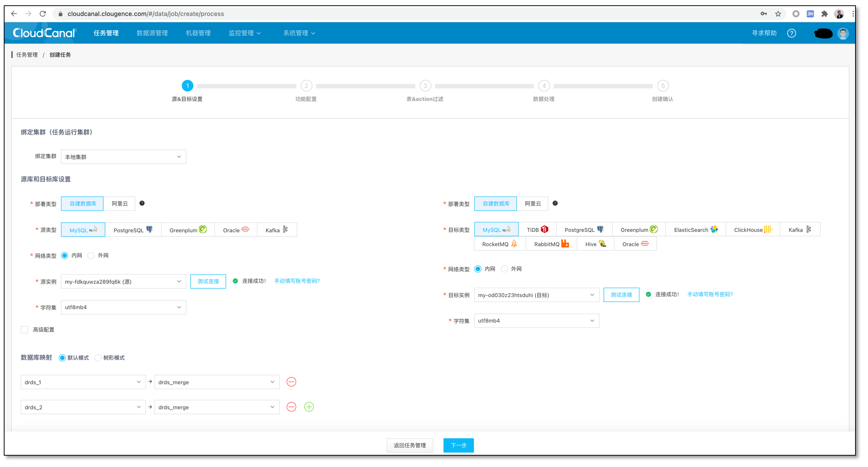Open target charset utf8mb4 dropdown
The height and width of the screenshot is (467, 868).
tap(536, 321)
